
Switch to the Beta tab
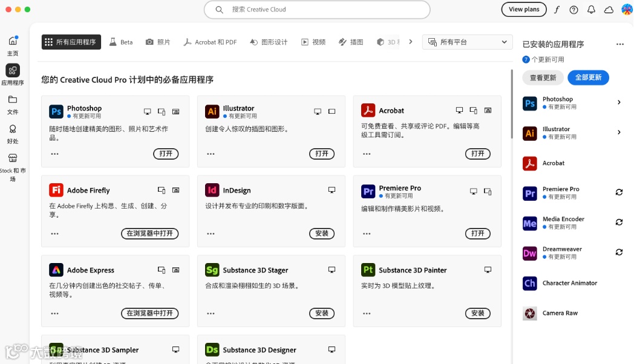(121, 42)
